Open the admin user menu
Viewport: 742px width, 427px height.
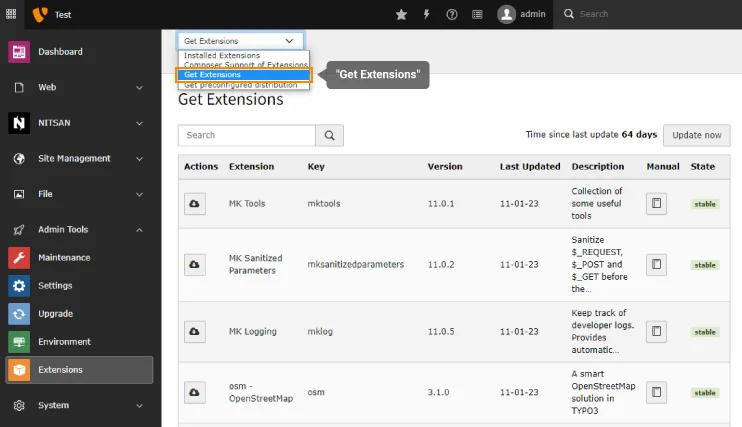point(522,14)
